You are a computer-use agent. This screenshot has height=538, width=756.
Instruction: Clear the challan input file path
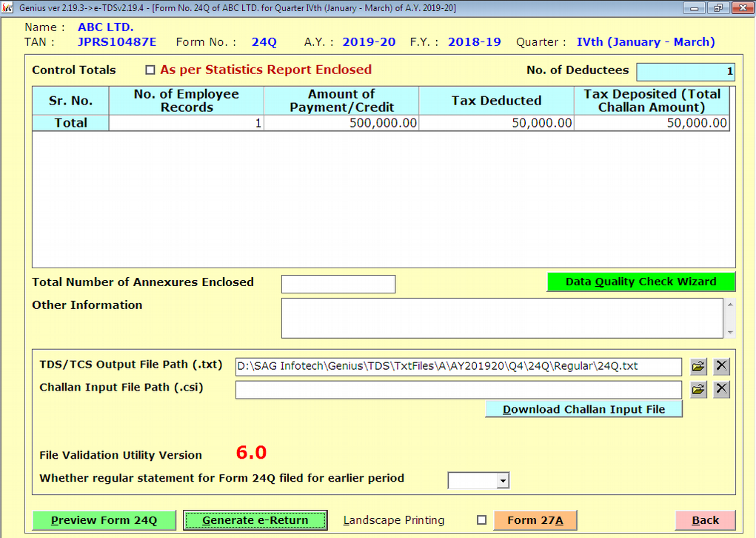pyautogui.click(x=722, y=390)
